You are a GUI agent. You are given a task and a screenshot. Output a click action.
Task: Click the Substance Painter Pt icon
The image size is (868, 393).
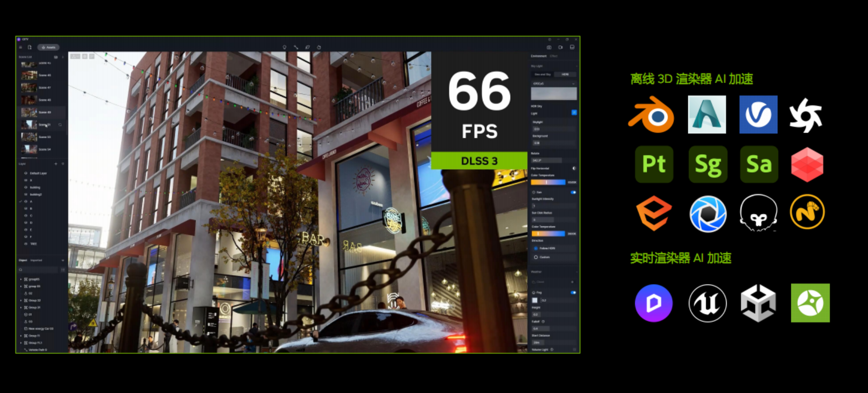[x=654, y=164]
